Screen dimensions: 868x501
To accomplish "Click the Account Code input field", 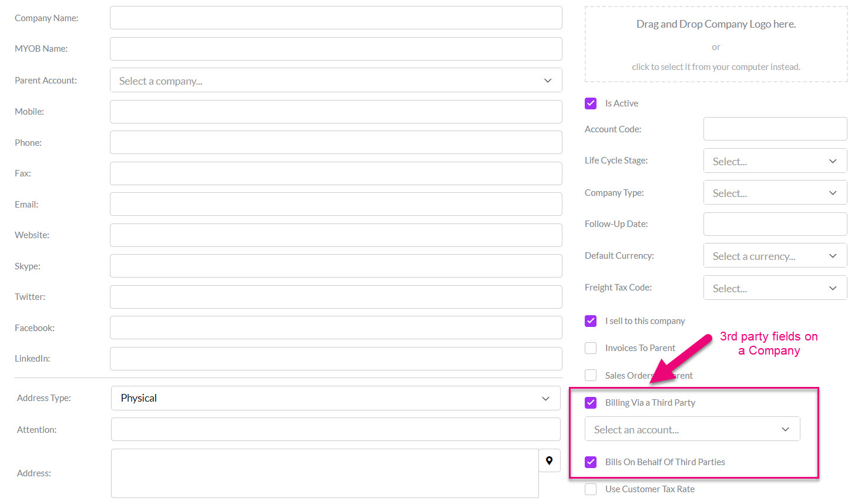I will pos(775,129).
